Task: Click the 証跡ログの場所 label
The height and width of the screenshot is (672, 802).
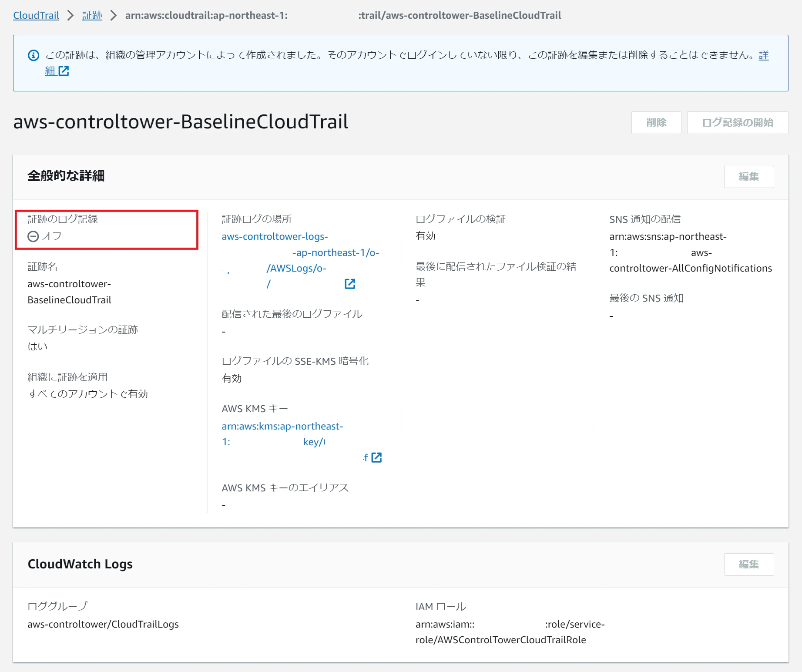Action: tap(257, 219)
